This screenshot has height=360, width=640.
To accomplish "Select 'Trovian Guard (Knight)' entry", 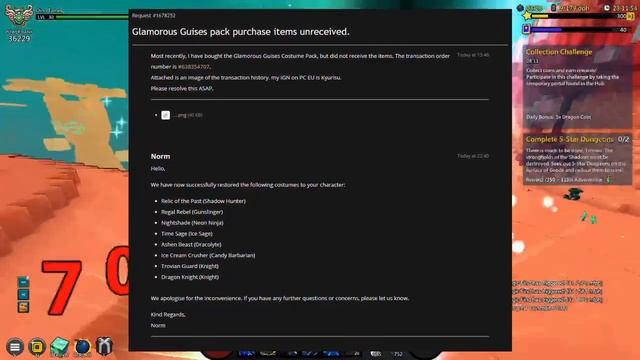I will click(x=190, y=266).
